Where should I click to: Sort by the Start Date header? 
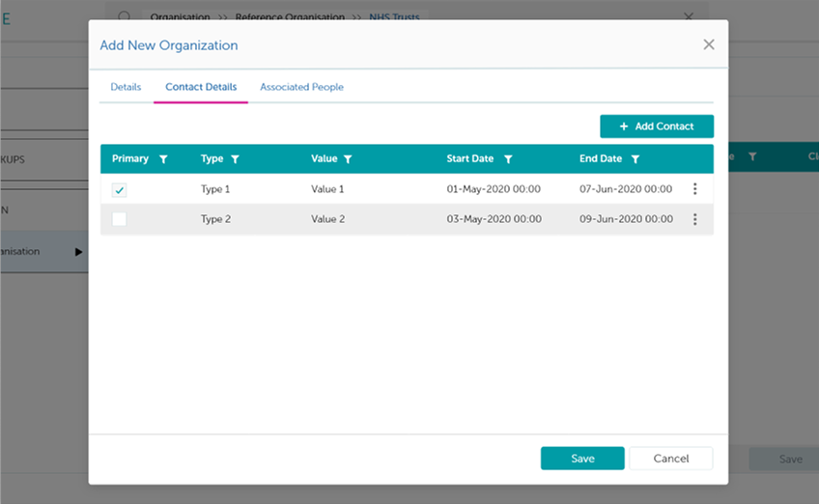pos(470,158)
